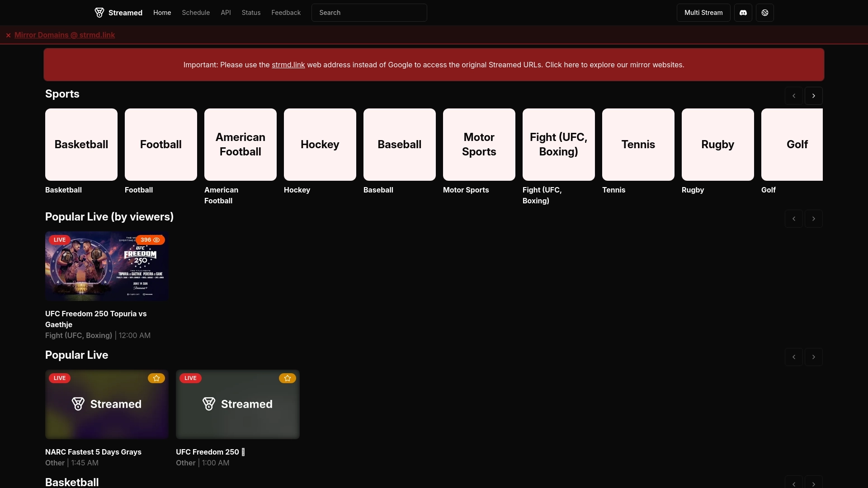Viewport: 868px width, 488px height.
Task: Click title 'UFC Freedom 250 Topuria vs Gaethje'
Action: 96,319
